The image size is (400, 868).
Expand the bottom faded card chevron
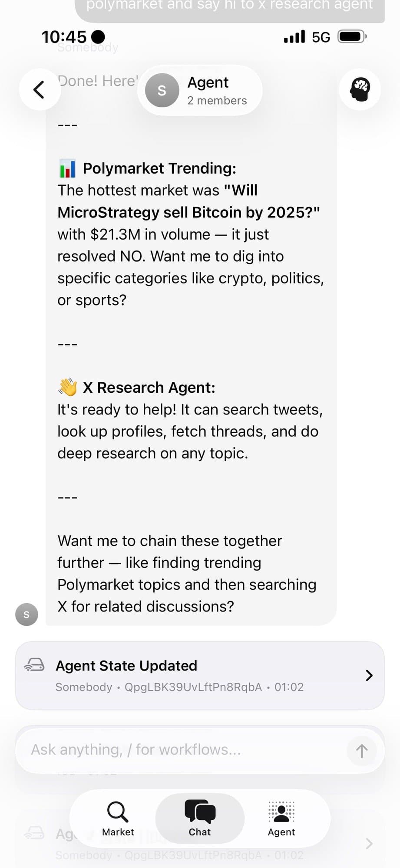point(369,843)
